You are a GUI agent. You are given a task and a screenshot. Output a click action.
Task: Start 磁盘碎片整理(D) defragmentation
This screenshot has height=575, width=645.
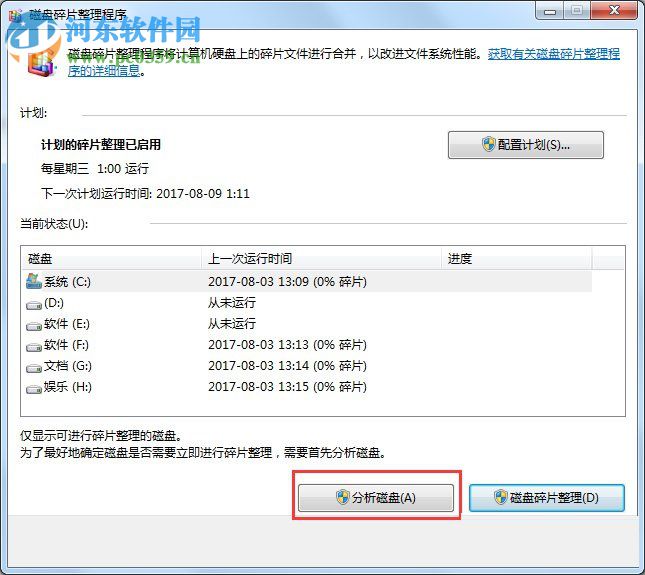[x=547, y=498]
